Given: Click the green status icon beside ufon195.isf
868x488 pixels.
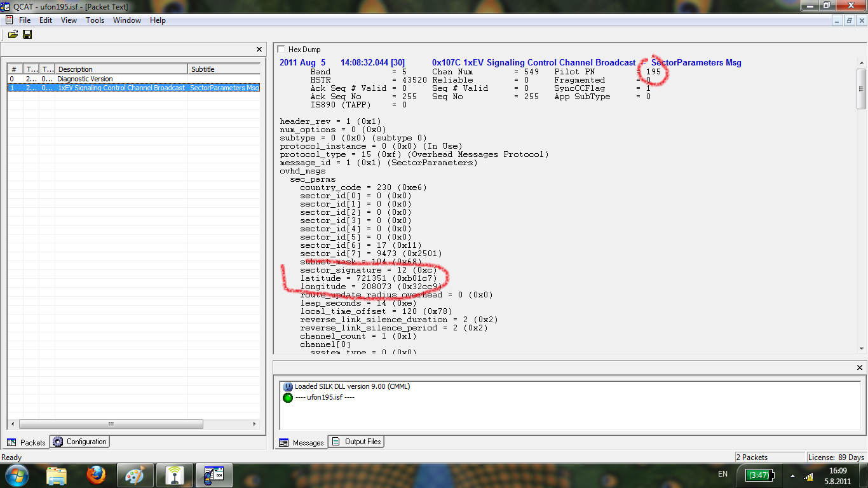Looking at the screenshot, I should tap(288, 398).
